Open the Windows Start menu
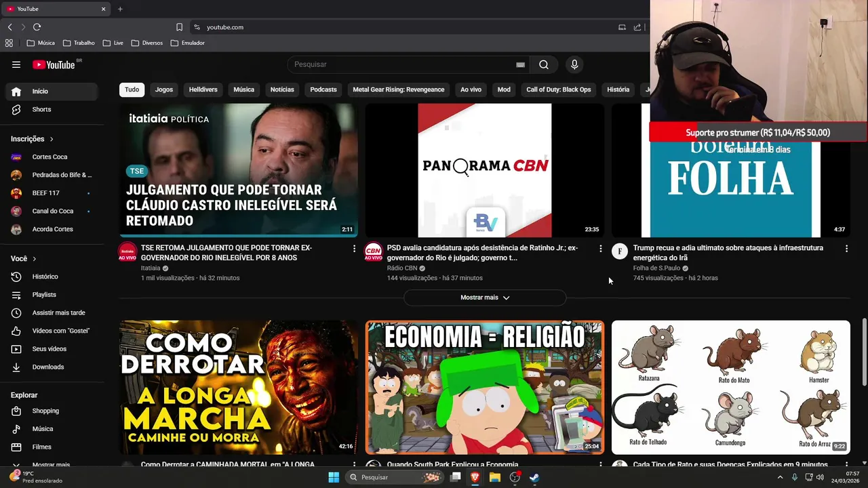 pos(334,477)
